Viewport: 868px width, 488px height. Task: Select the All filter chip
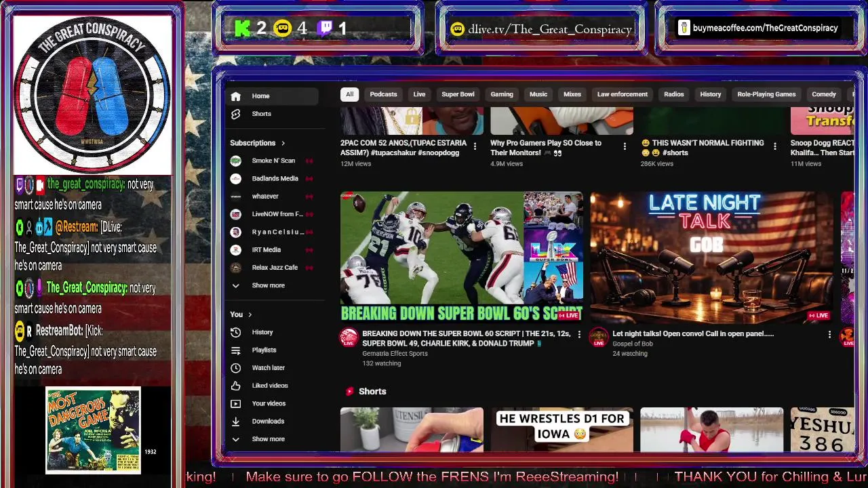pyautogui.click(x=349, y=94)
